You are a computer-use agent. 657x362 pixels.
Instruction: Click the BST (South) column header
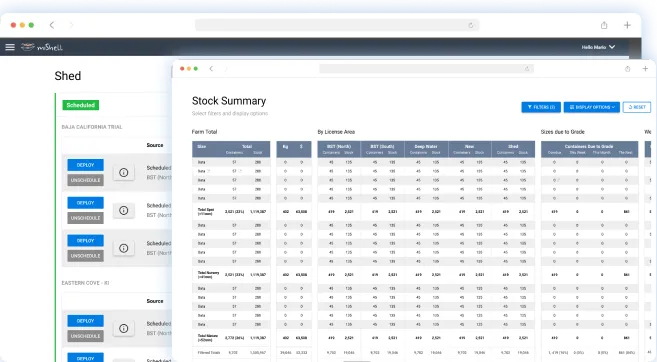click(383, 147)
